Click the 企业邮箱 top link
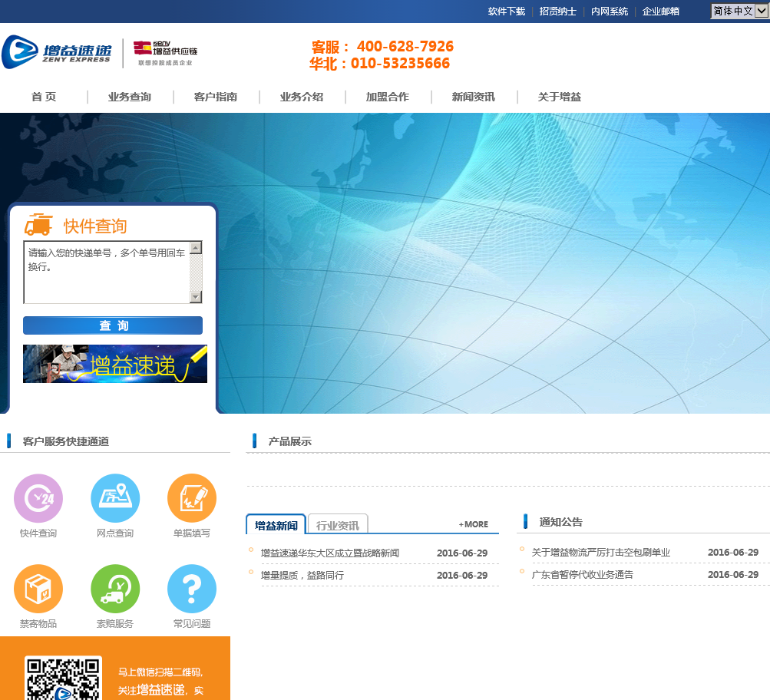The height and width of the screenshot is (700, 770). tap(661, 12)
